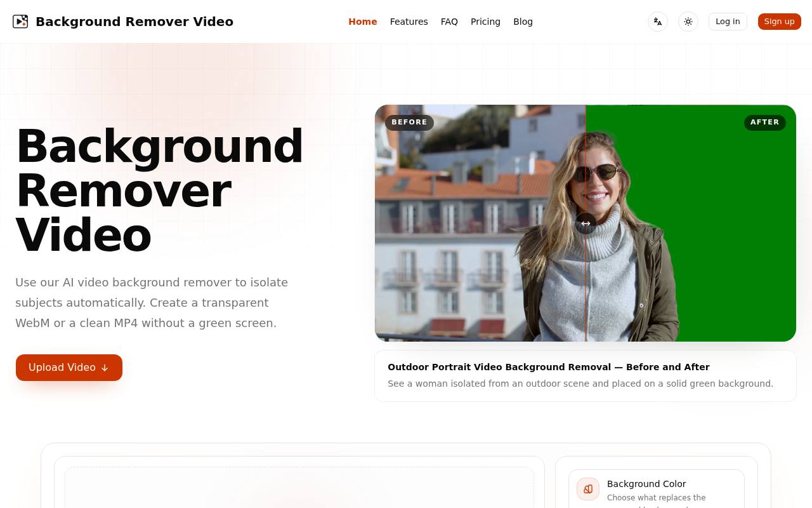Click the 'See a woman isolated' description text
Image resolution: width=812 pixels, height=508 pixels.
[580, 384]
